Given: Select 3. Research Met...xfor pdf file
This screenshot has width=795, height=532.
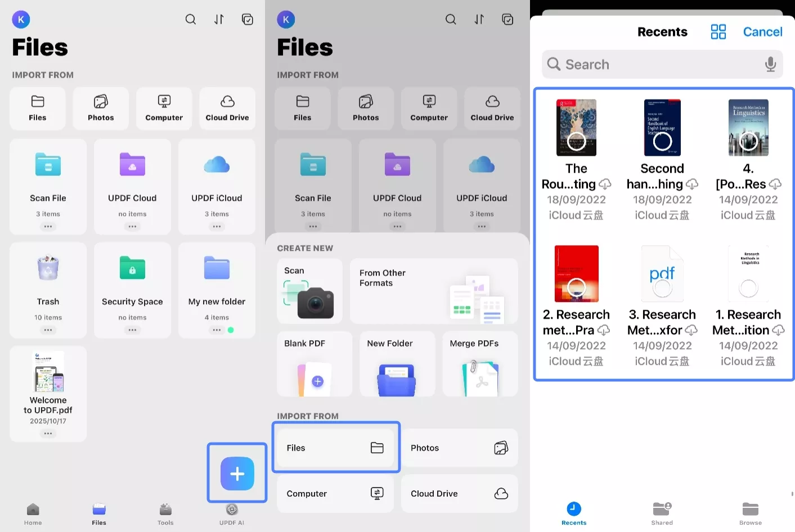Looking at the screenshot, I should click(x=662, y=306).
